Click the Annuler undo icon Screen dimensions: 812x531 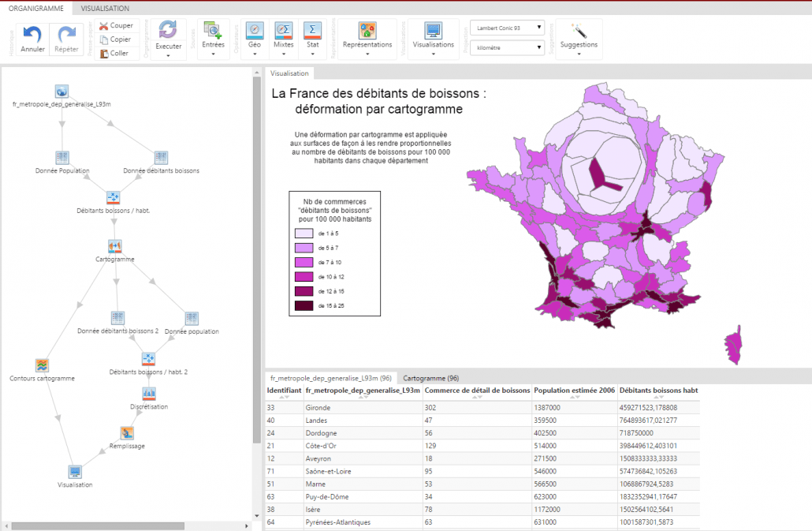click(x=32, y=35)
